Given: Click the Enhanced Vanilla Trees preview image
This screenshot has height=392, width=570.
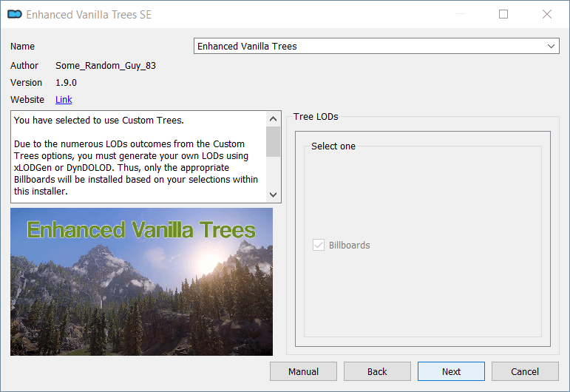Looking at the screenshot, I should pos(141,282).
